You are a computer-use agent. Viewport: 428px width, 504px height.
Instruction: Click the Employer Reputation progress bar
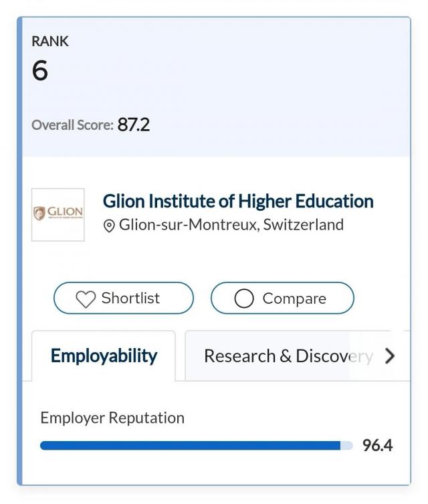194,446
